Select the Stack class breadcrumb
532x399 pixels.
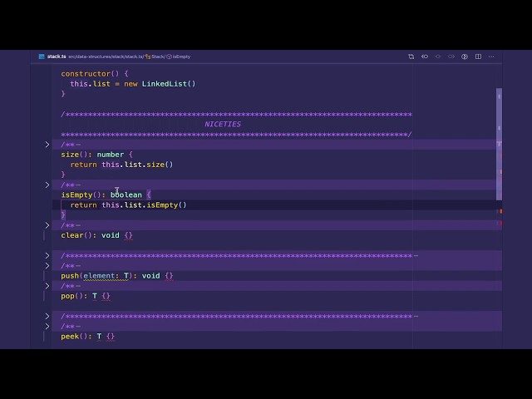tap(158, 57)
